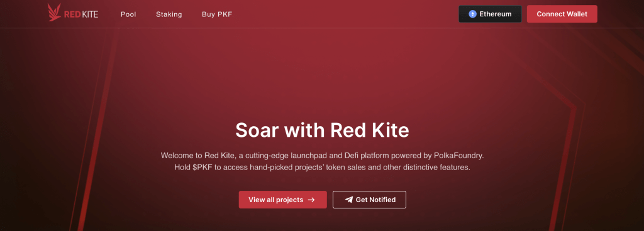
Task: Click the $PKF text in the description
Action: tap(202, 168)
